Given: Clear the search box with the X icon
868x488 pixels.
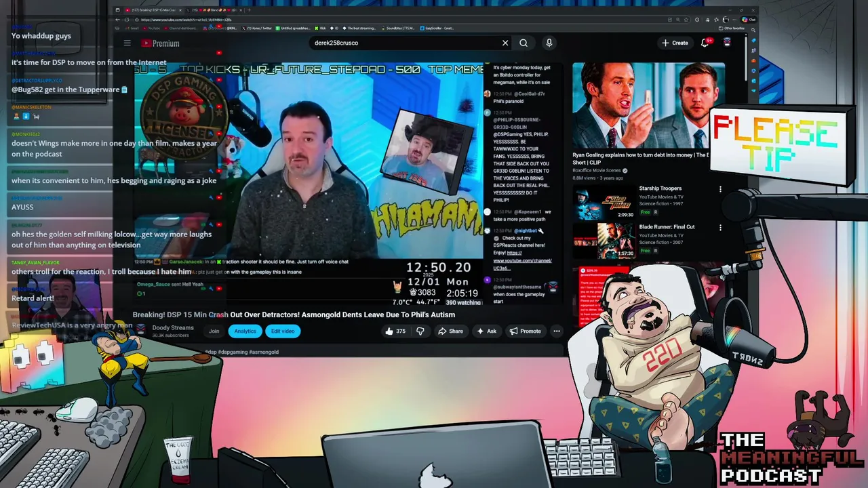Looking at the screenshot, I should (x=505, y=43).
